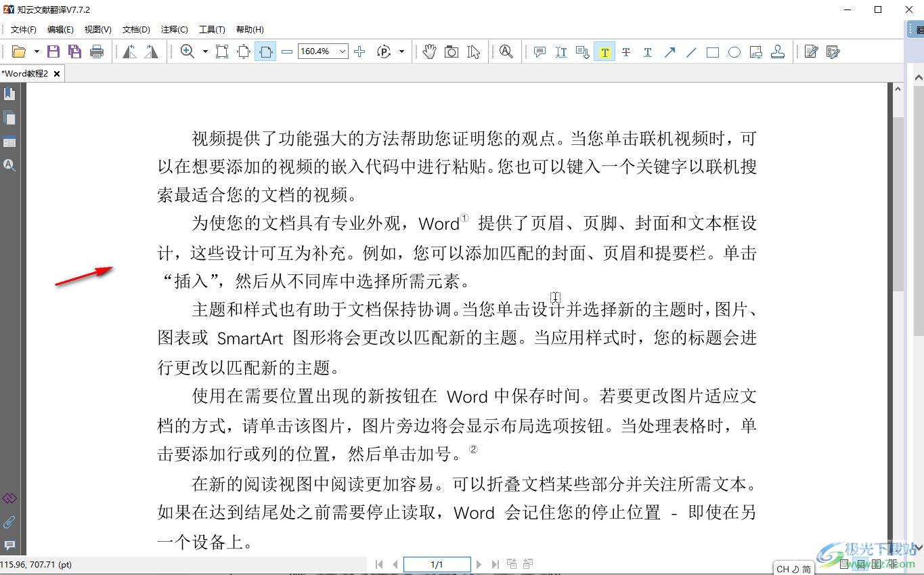Switch to actual size page view
This screenshot has width=924, height=575.
pyautogui.click(x=222, y=51)
